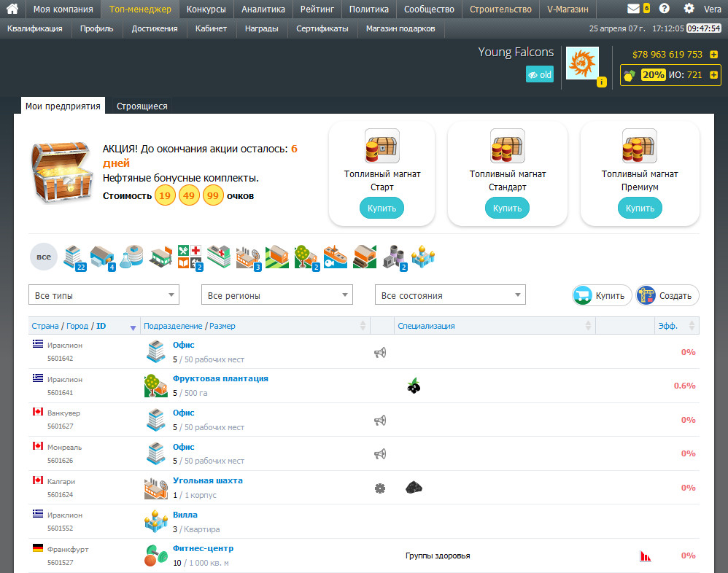The height and width of the screenshot is (573, 728).
Task: Open the 'Аналитика' menu item
Action: (x=263, y=9)
